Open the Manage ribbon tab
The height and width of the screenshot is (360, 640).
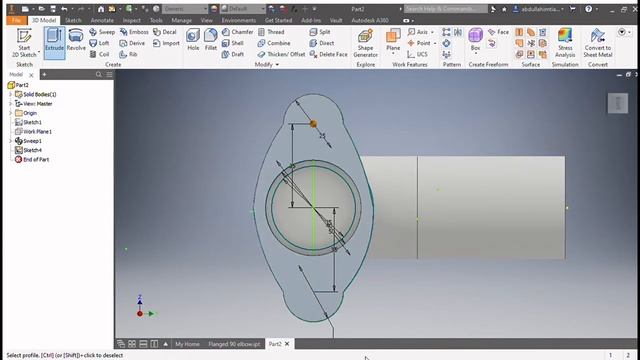(x=182, y=20)
